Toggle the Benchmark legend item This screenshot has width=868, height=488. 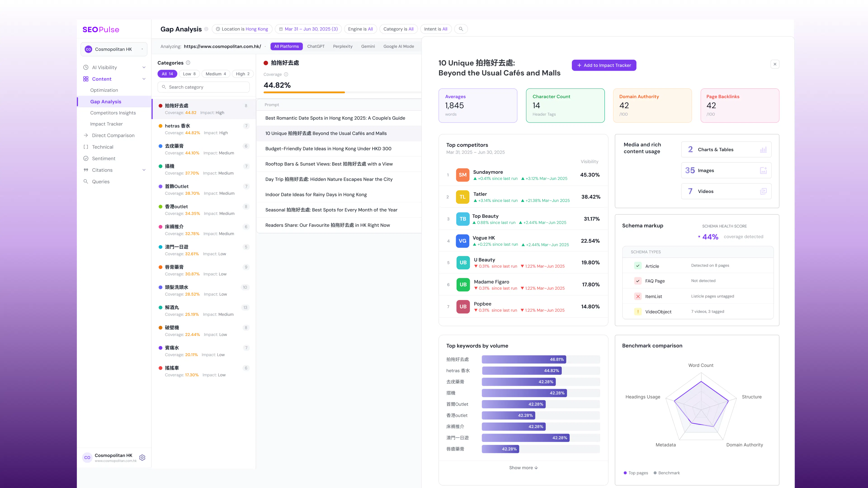coord(667,473)
